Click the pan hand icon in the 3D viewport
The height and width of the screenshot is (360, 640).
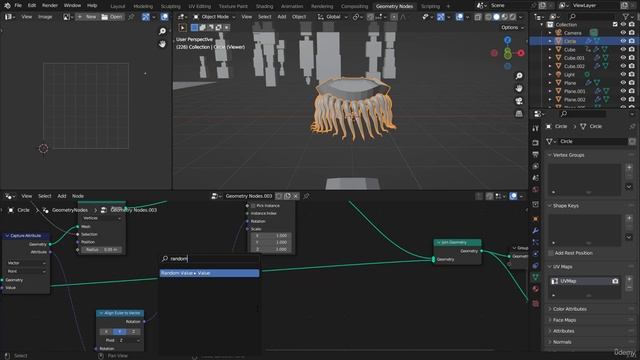519,89
